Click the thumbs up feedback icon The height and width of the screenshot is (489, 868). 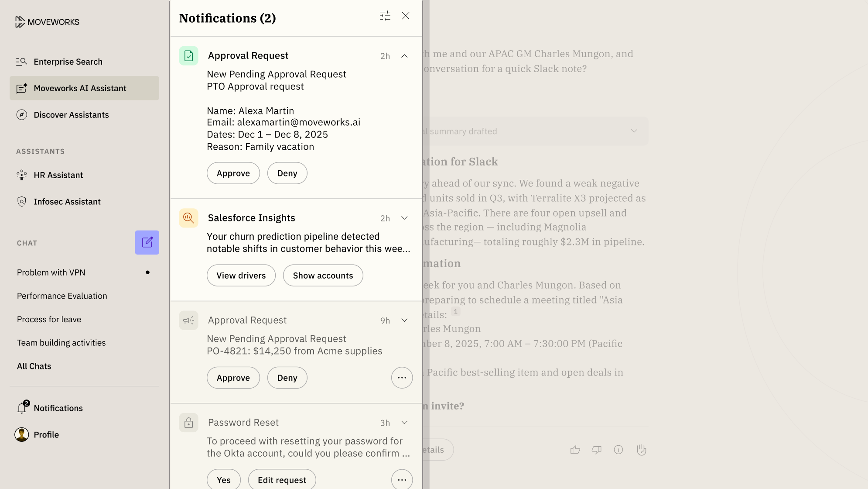click(x=575, y=450)
